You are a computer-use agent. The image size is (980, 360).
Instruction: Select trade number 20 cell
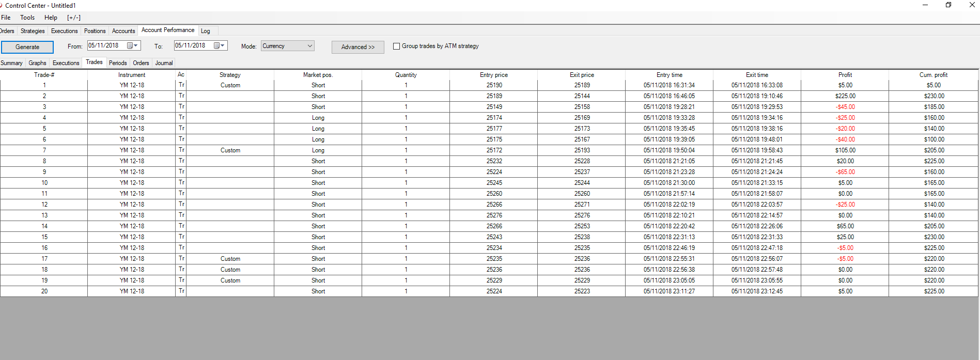[44, 291]
